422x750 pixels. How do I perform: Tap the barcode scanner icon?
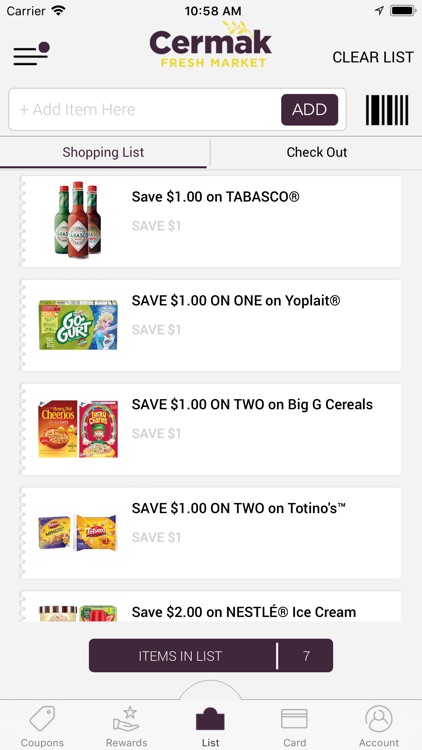387,110
